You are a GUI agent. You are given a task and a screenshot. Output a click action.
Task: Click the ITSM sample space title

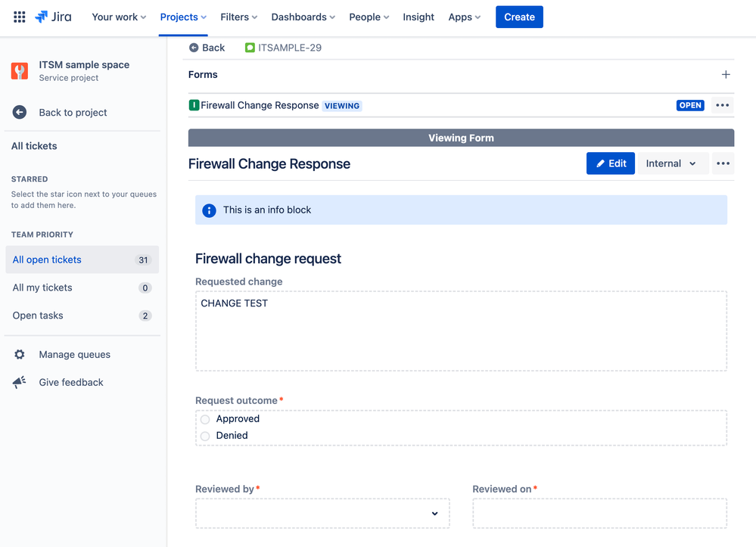84,64
